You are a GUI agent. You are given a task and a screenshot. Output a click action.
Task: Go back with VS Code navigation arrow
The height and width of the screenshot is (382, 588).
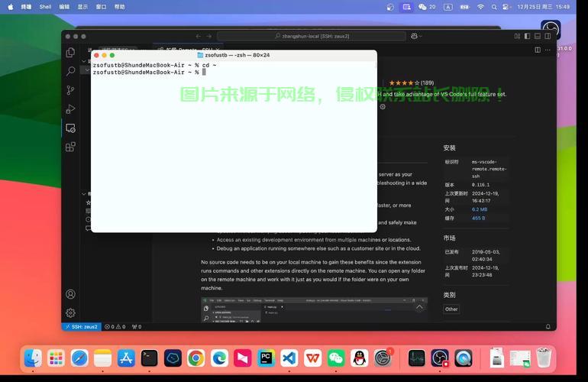tap(198, 37)
